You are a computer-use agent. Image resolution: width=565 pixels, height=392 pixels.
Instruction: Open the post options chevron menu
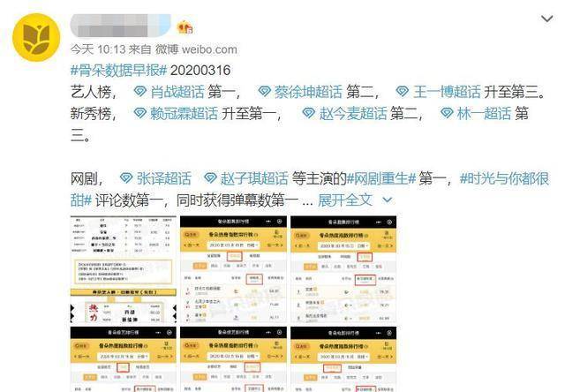click(x=538, y=21)
